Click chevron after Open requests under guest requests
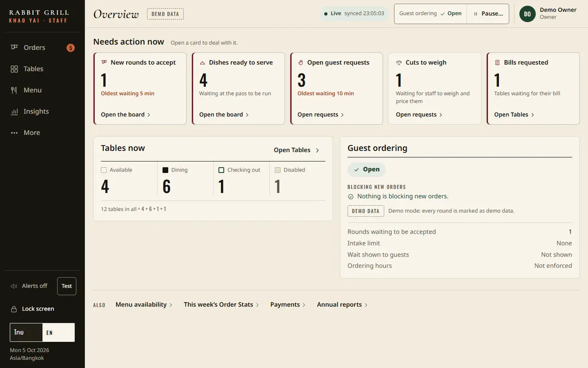 (342, 115)
